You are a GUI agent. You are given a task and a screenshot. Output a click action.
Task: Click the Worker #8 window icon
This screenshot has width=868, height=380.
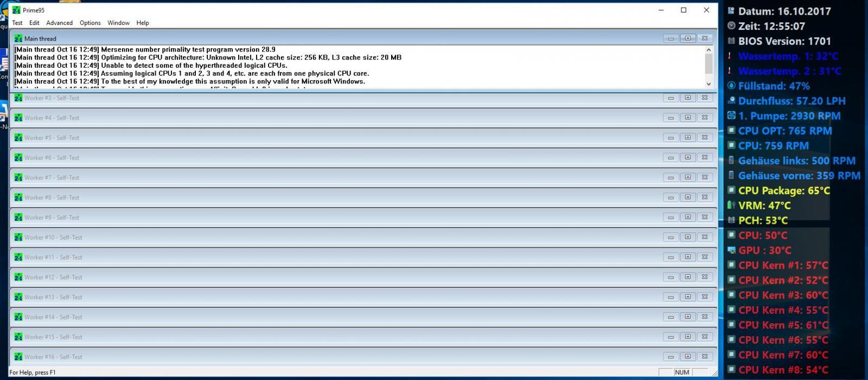18,197
